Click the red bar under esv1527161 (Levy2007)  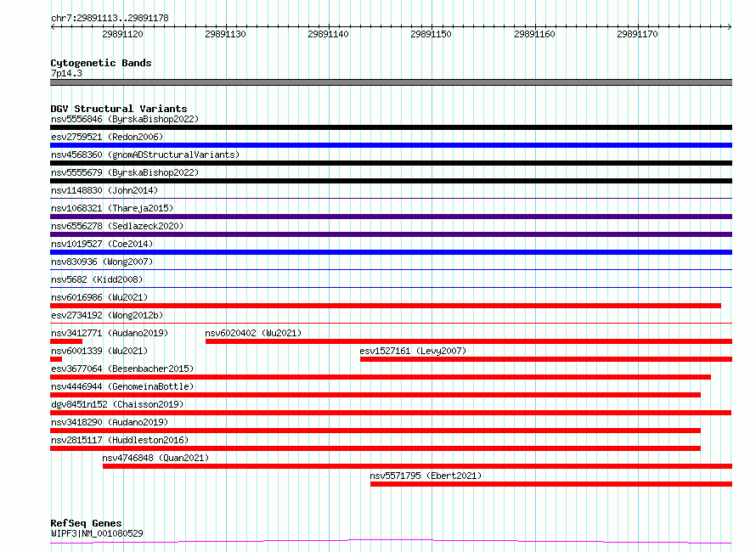coord(546,359)
